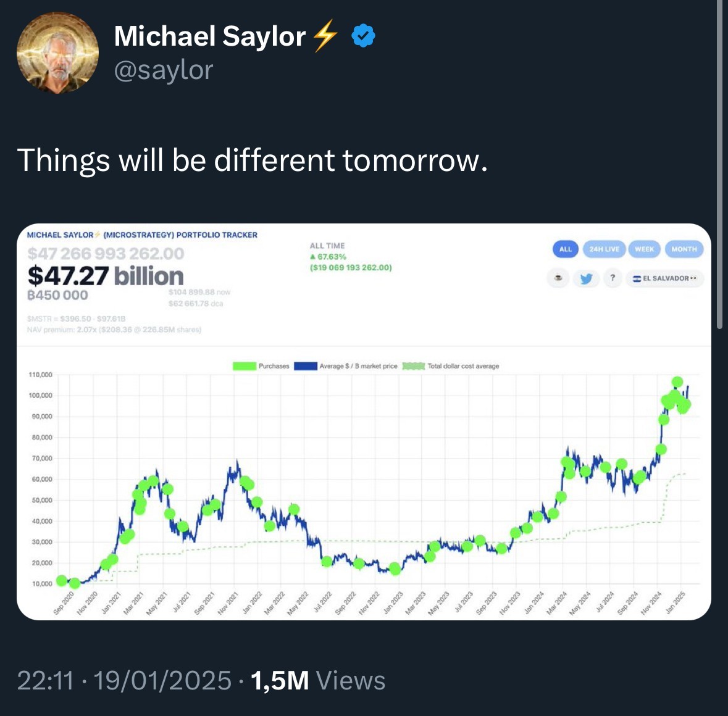This screenshot has width=728, height=716.
Task: Switch to the 24H LIVE tab
Action: click(603, 249)
